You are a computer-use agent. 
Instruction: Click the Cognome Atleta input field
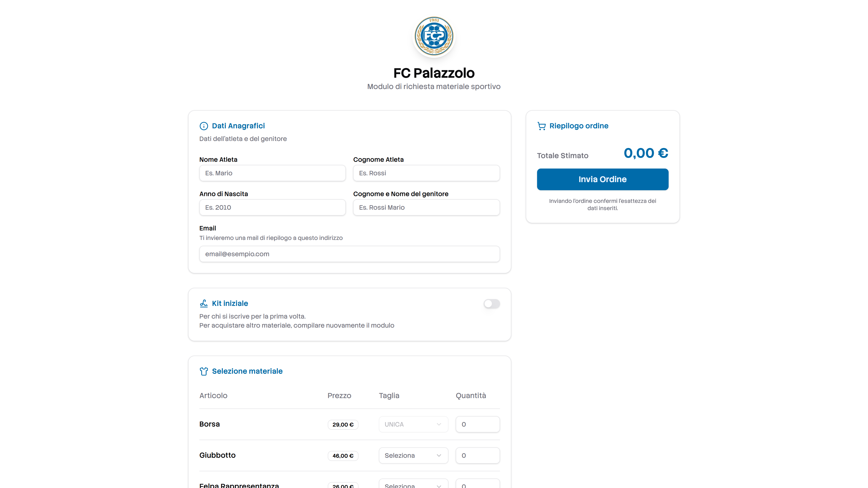[426, 173]
